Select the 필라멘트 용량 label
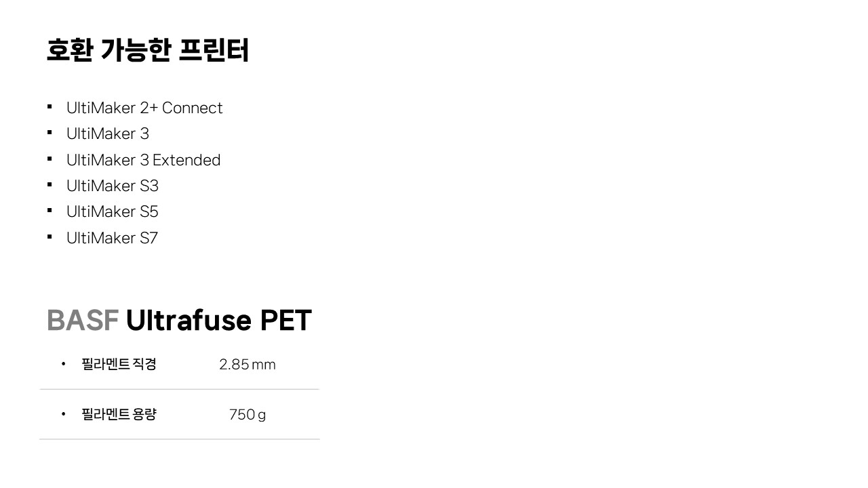868x488 pixels. [119, 414]
